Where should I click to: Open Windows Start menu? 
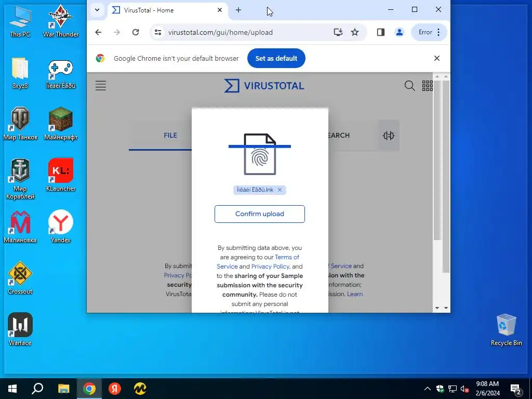click(x=12, y=389)
